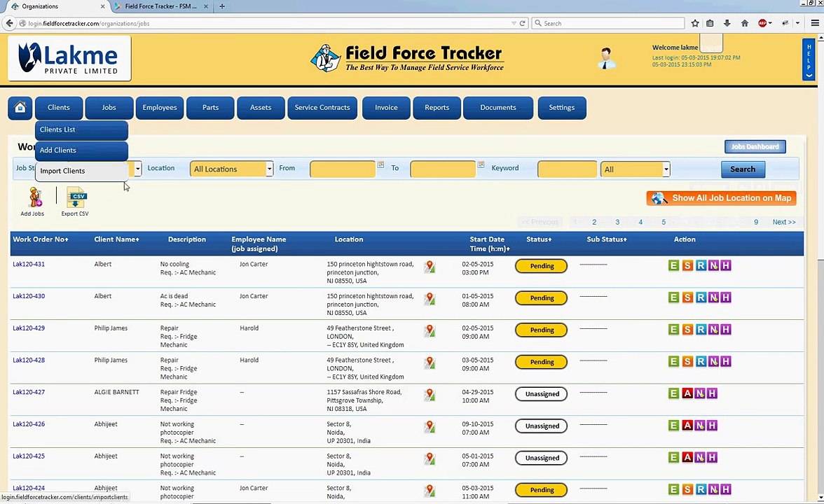This screenshot has height=504, width=824.
Task: Expand the blue HELP side panel
Action: [809, 59]
